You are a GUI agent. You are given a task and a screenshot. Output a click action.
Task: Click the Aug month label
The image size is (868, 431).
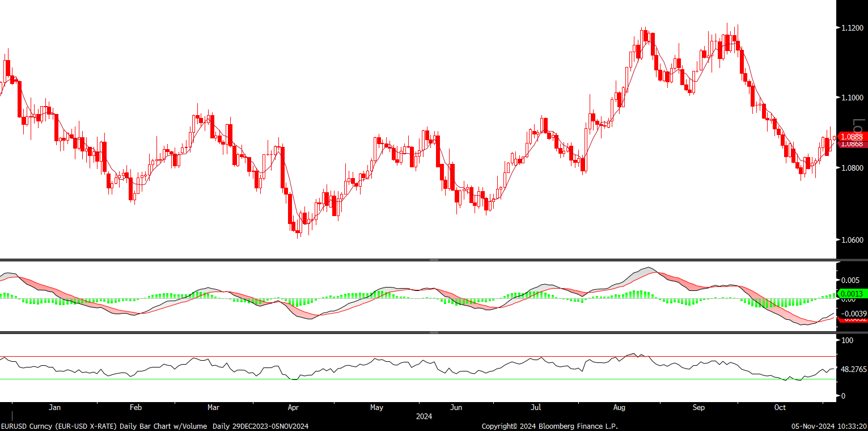619,407
